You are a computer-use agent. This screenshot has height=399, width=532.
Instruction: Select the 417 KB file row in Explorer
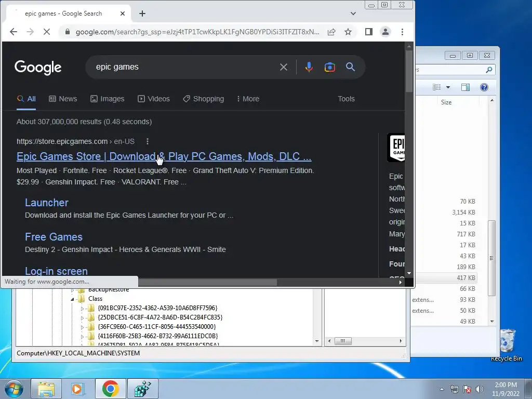(446, 278)
